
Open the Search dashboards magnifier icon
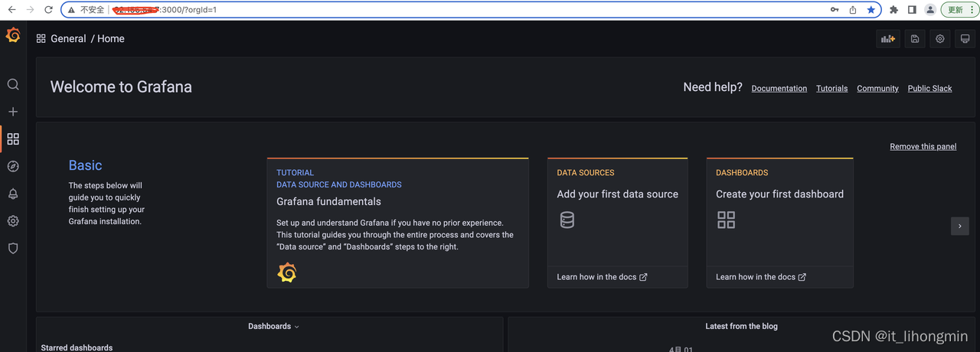point(13,84)
